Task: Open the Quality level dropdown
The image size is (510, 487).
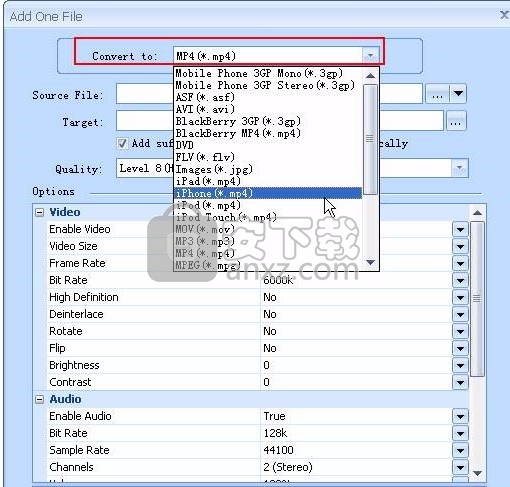Action: [460, 168]
